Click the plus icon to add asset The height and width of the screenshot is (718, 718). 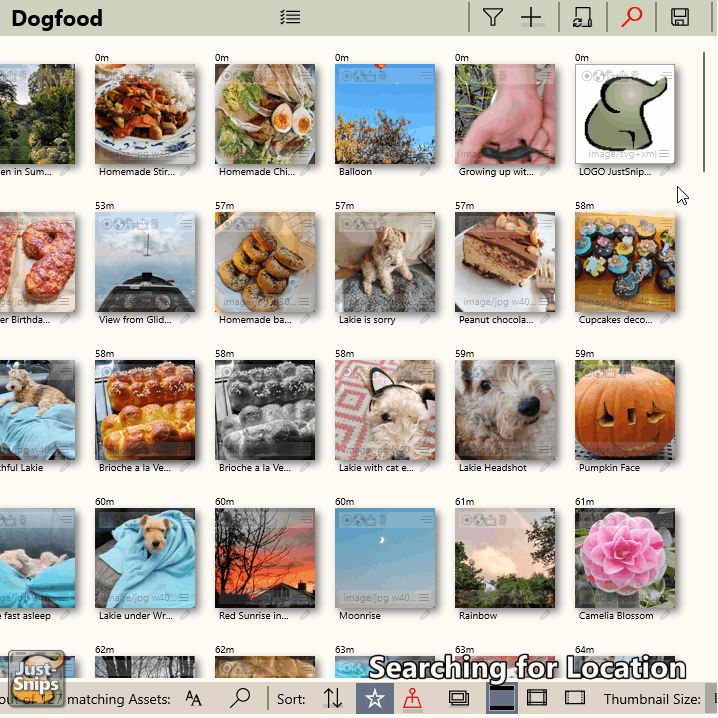(530, 17)
